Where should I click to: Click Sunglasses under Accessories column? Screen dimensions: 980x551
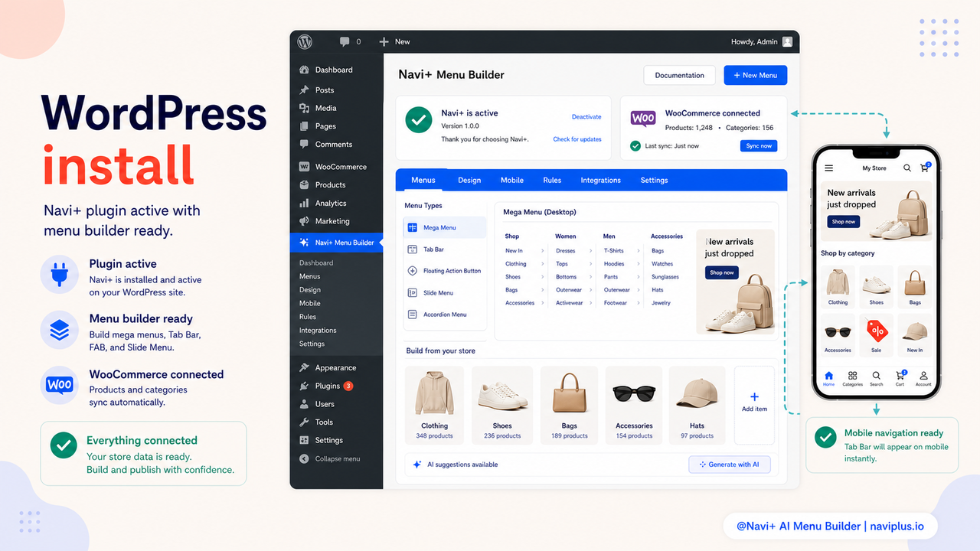(x=665, y=277)
